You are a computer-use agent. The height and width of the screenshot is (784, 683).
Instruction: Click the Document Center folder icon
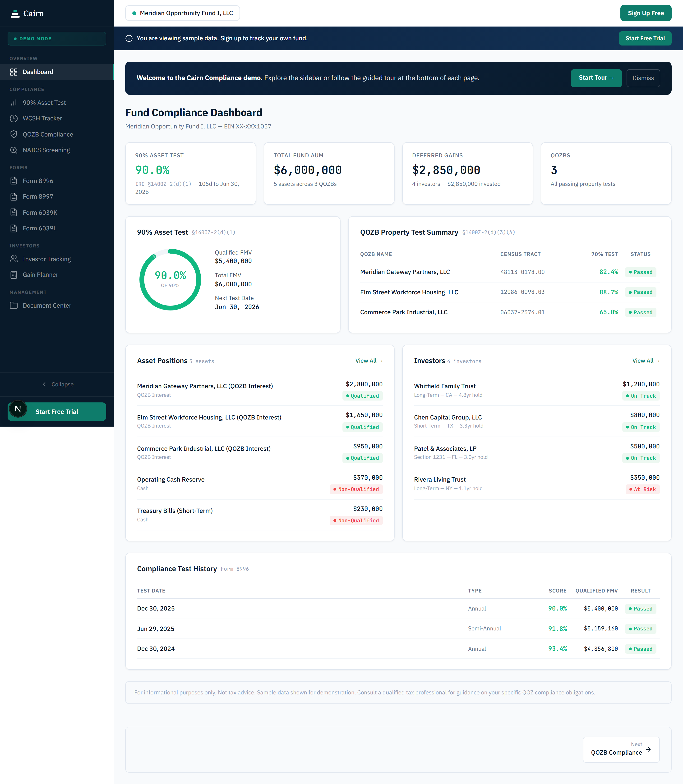tap(14, 305)
